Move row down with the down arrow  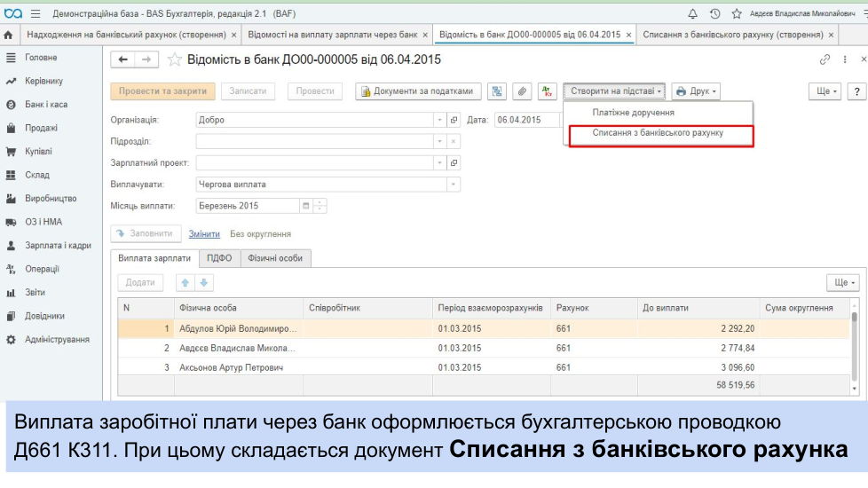pos(204,282)
